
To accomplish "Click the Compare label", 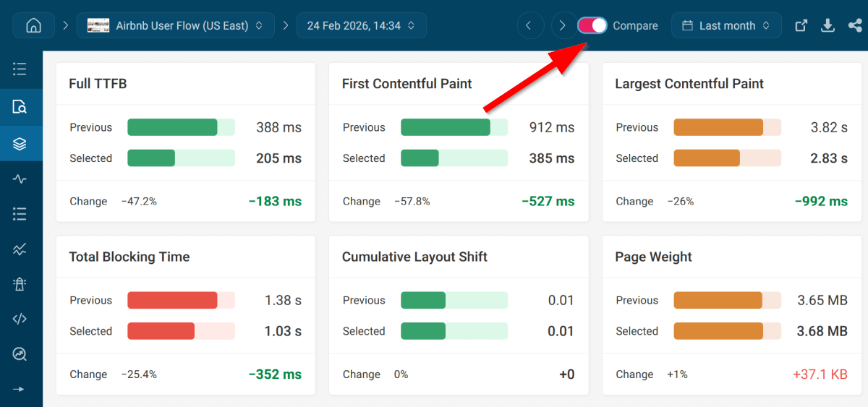I will [635, 25].
